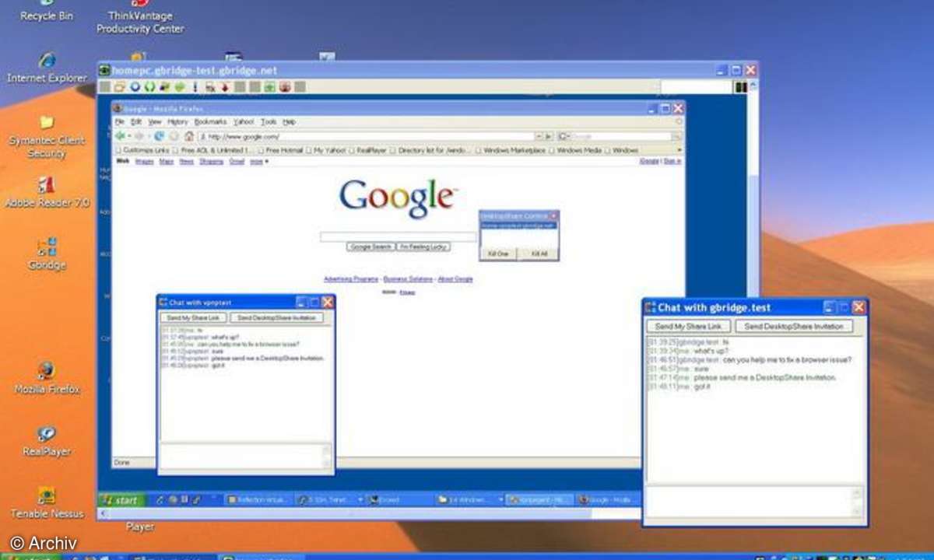Click 'can you help me to fix a browser issue?' in gbridge.test chat

787,360
